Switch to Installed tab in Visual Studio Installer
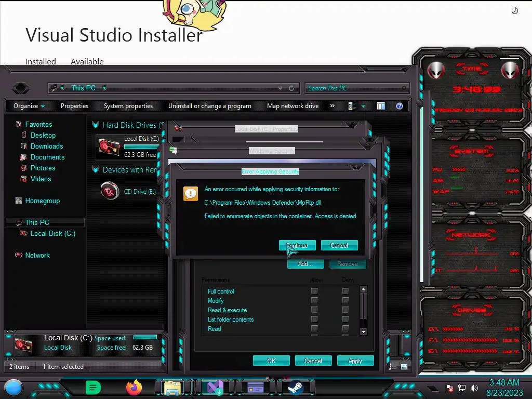This screenshot has height=399, width=532. 41,61
